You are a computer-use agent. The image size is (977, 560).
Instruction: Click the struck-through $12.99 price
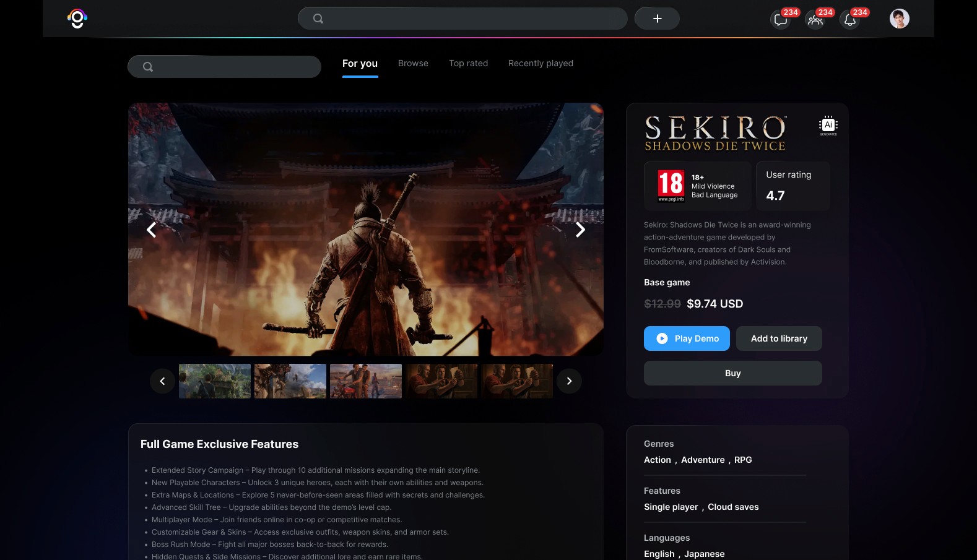click(662, 304)
